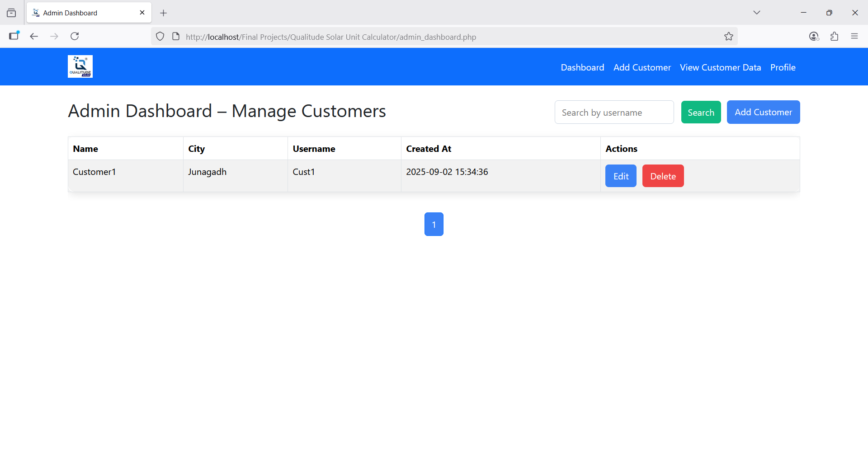Click the Qualitude Solar logo
Viewport: 868px width, 461px height.
80,66
